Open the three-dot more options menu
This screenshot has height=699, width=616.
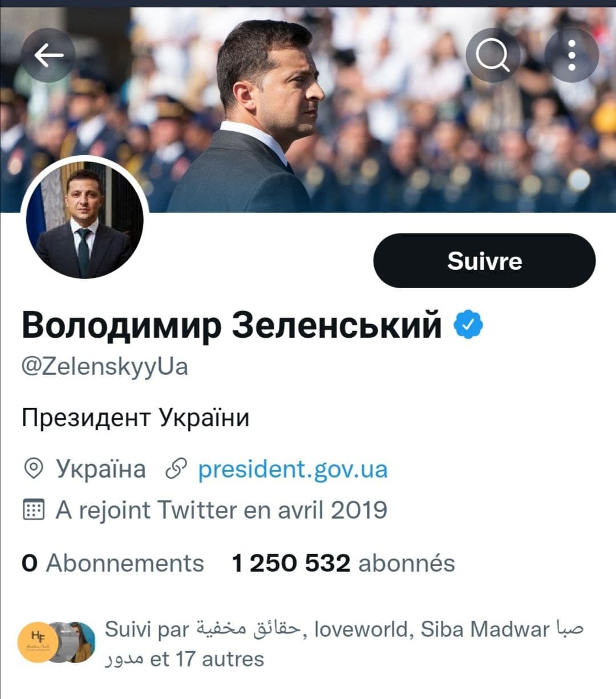click(x=572, y=55)
